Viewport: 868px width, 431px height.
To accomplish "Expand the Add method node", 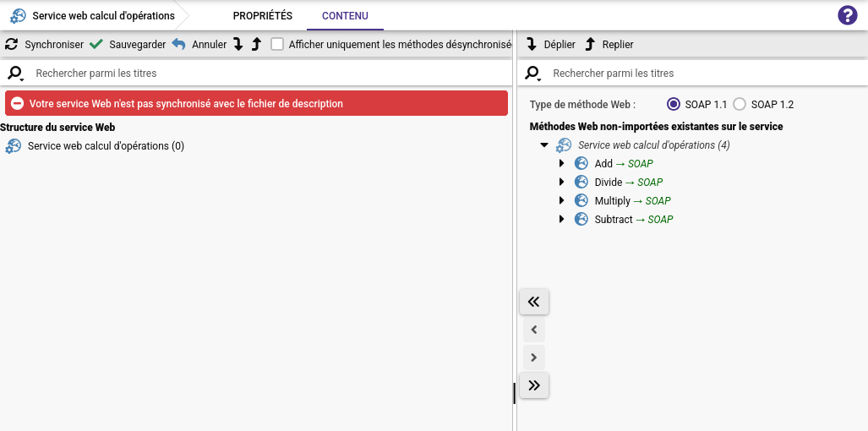I will (561, 164).
